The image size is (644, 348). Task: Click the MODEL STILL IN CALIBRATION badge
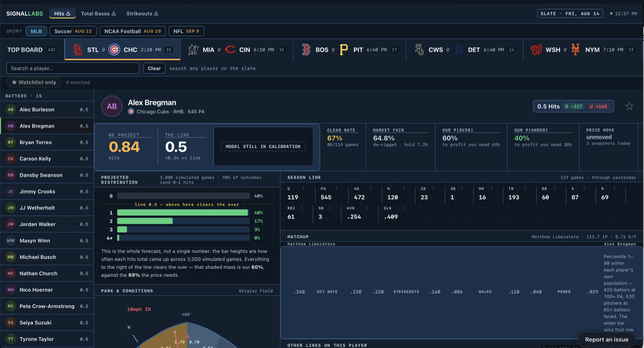[x=263, y=146]
